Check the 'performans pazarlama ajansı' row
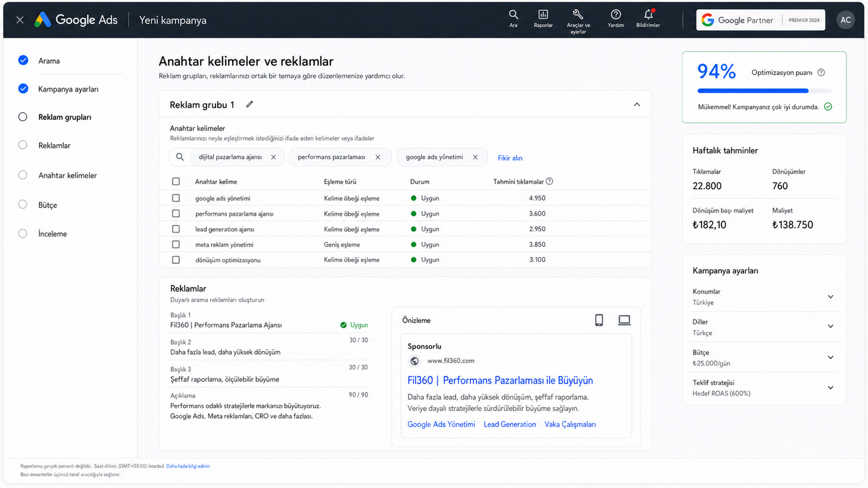This screenshot has width=868, height=488. point(176,214)
